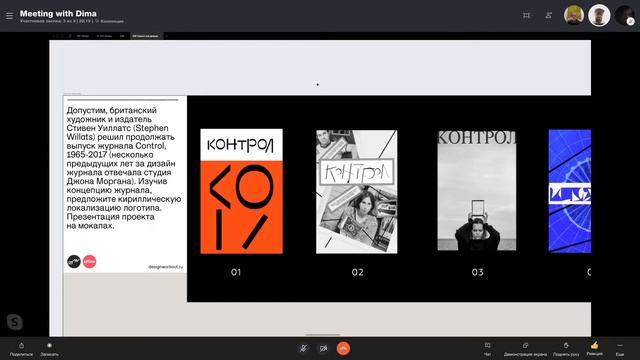
Task: Click the Russian brief text starting with Допустим
Action: [124, 168]
